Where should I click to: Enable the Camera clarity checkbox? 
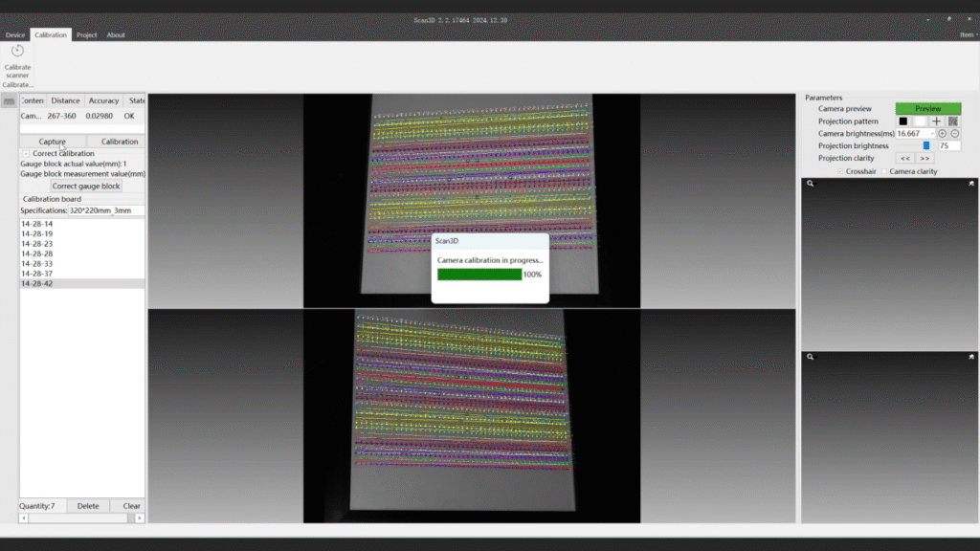(x=884, y=171)
